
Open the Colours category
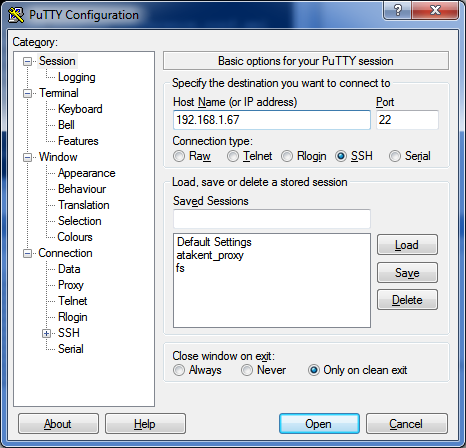[75, 237]
